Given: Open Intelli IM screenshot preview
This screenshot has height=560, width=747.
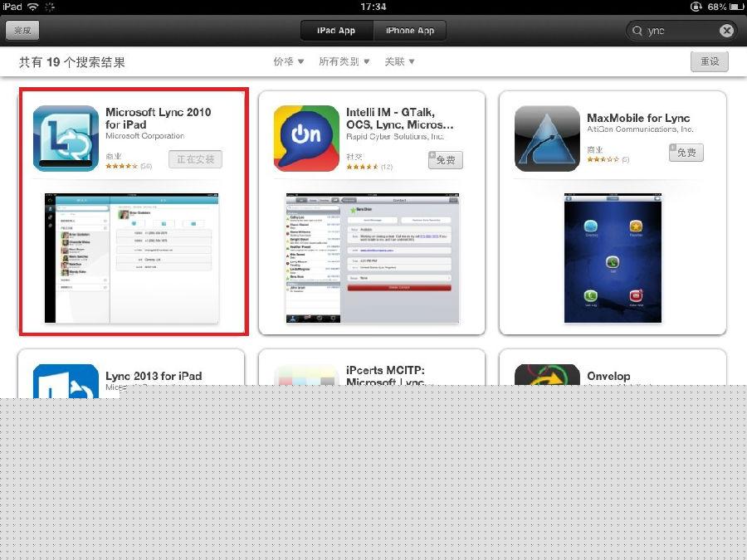Looking at the screenshot, I should [373, 258].
